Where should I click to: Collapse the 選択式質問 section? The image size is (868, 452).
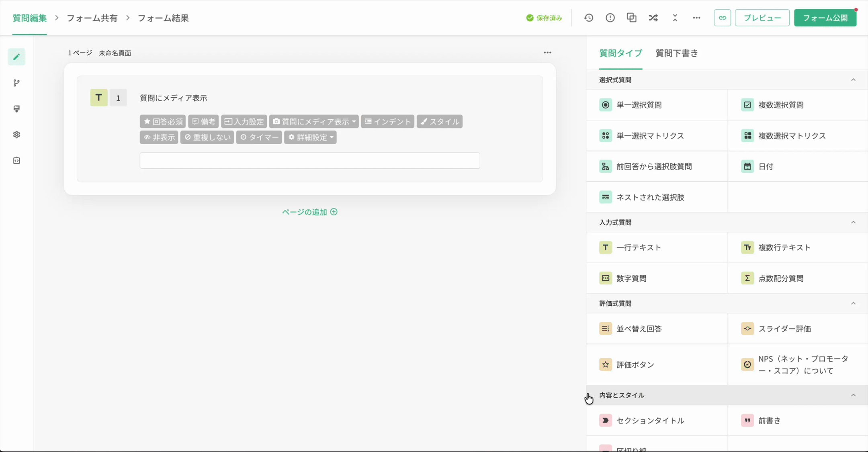click(x=853, y=80)
